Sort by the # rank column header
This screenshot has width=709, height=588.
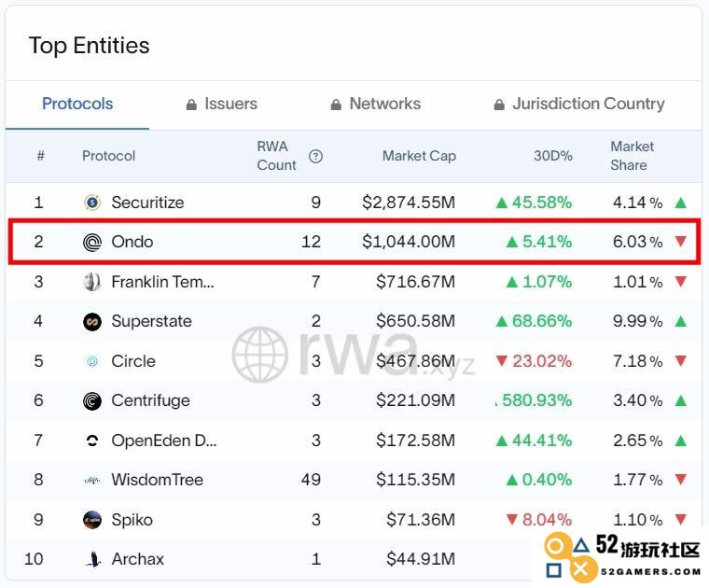click(41, 156)
